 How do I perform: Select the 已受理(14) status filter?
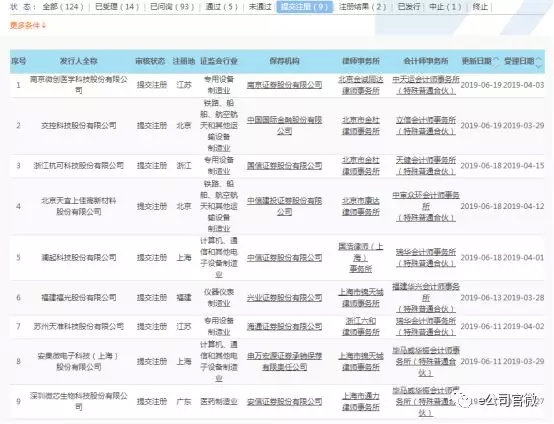(117, 7)
